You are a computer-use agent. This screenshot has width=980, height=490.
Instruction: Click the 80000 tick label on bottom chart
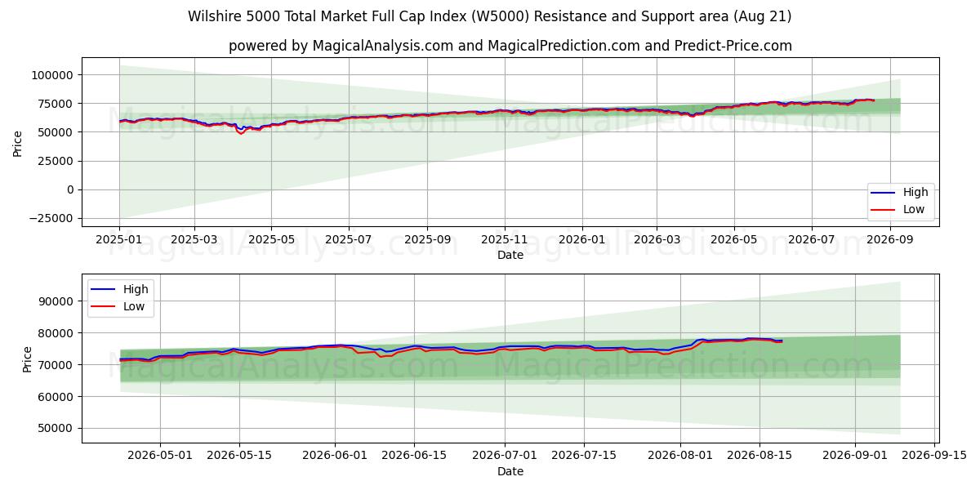point(56,333)
